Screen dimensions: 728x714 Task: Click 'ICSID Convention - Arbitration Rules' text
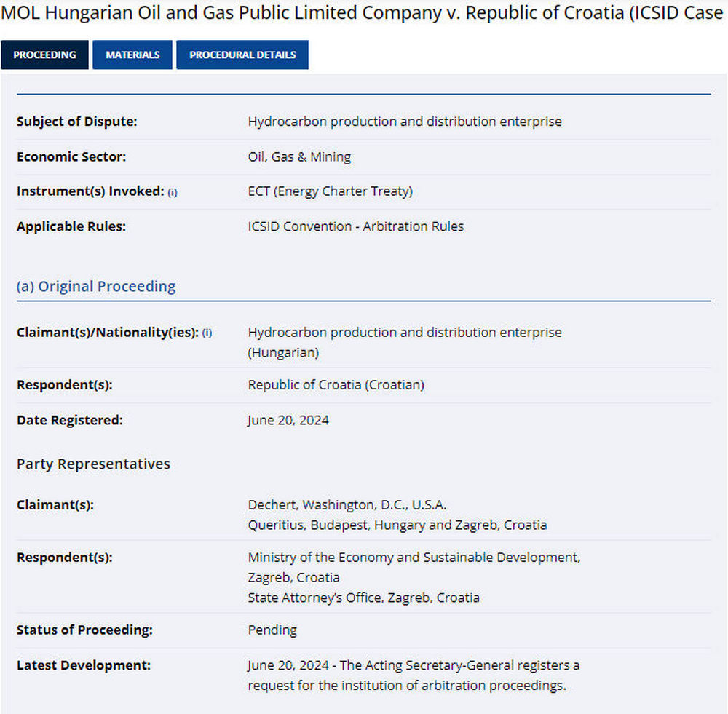[356, 226]
